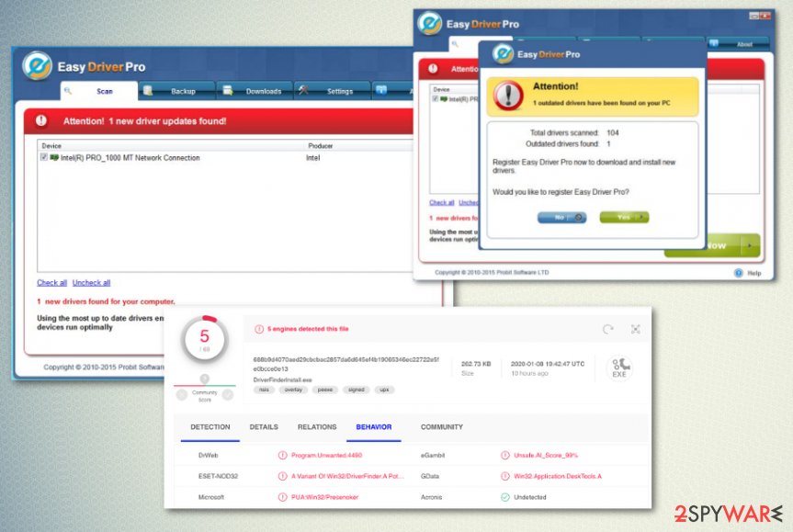793x532 pixels.
Task: Click the red Attention exclamation icon in dialog
Action: click(508, 95)
